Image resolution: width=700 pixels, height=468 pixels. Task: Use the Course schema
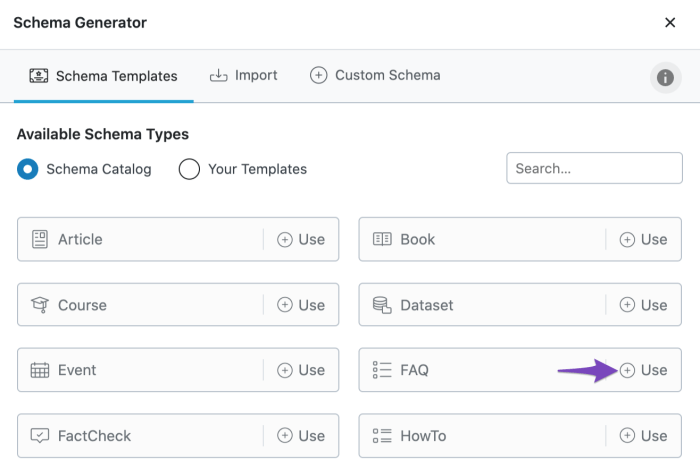click(x=301, y=305)
